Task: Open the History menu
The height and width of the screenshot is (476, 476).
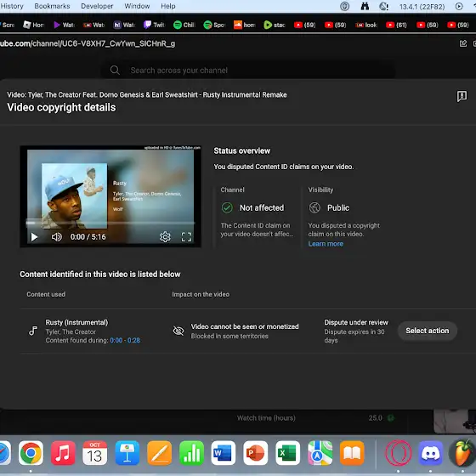Action: (x=12, y=6)
